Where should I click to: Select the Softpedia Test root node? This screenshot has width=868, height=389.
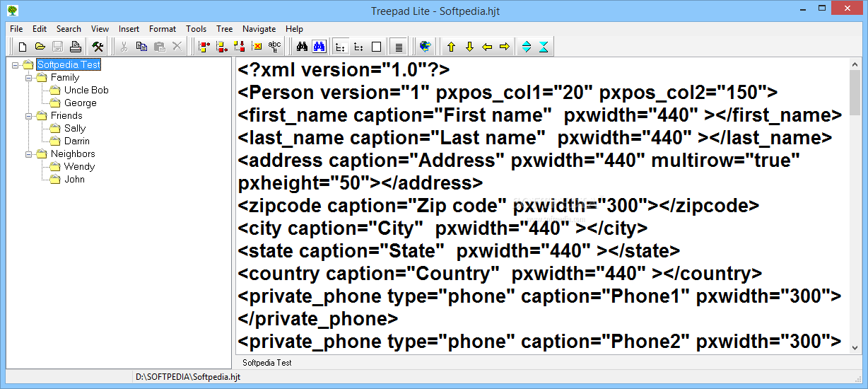click(x=69, y=64)
